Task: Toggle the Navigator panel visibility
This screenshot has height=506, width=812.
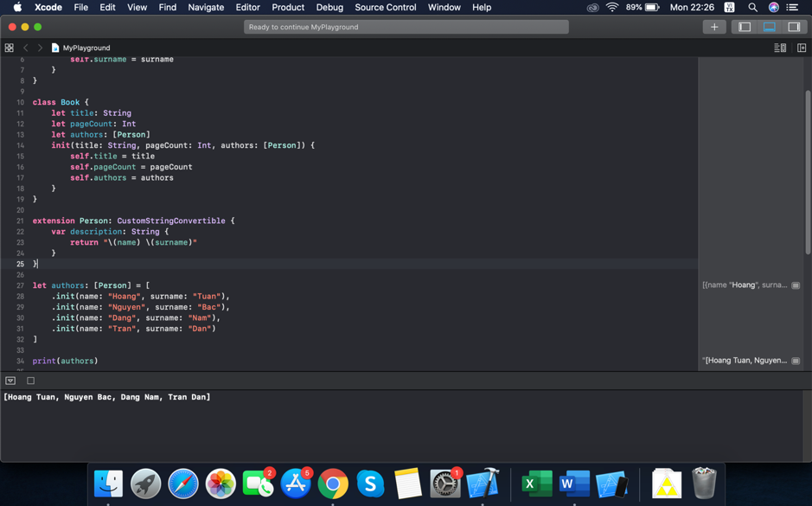Action: coord(745,27)
